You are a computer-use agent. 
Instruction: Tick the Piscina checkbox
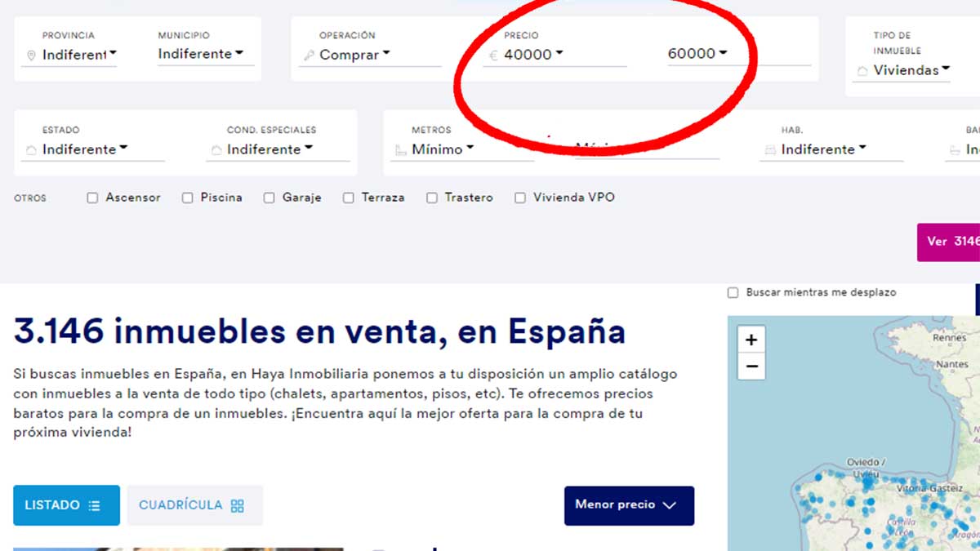coord(188,198)
